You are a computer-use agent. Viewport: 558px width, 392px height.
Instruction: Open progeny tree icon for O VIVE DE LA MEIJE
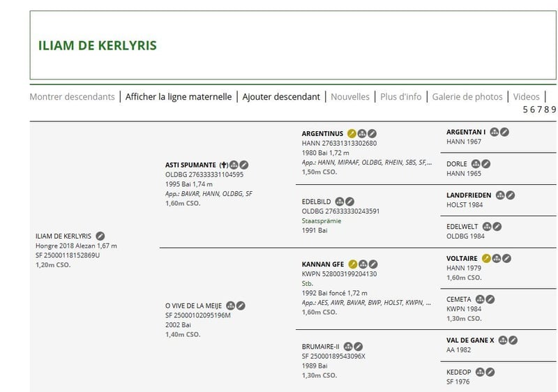click(231, 306)
